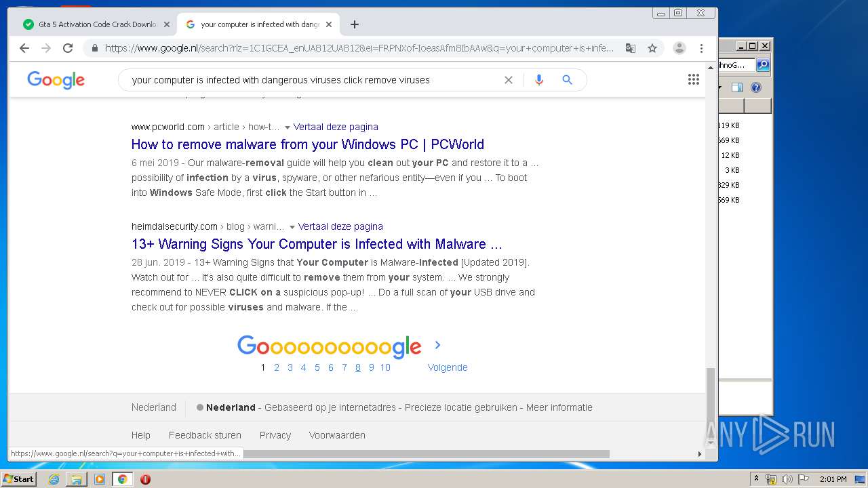Open the Google apps grid
The image size is (868, 488).
(694, 80)
